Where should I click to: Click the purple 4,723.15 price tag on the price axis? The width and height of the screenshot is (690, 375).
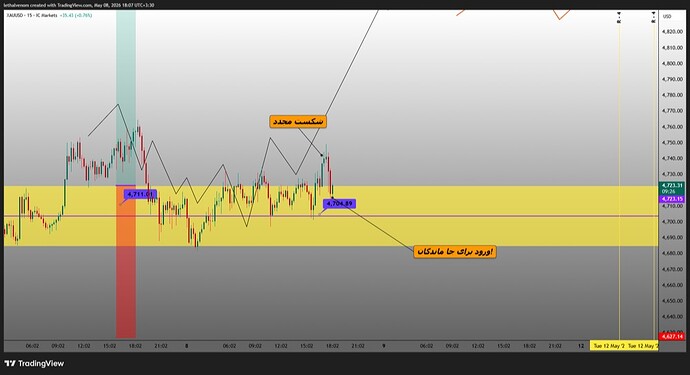coord(672,199)
